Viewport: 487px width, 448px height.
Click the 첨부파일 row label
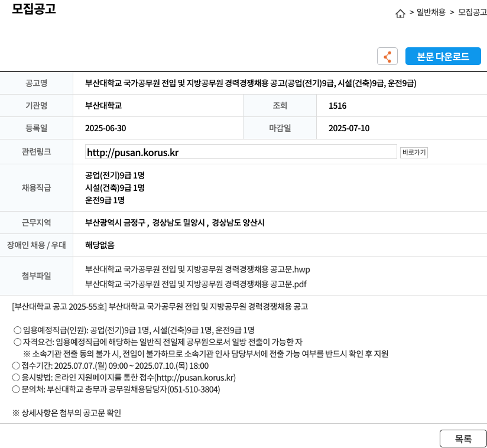36,275
